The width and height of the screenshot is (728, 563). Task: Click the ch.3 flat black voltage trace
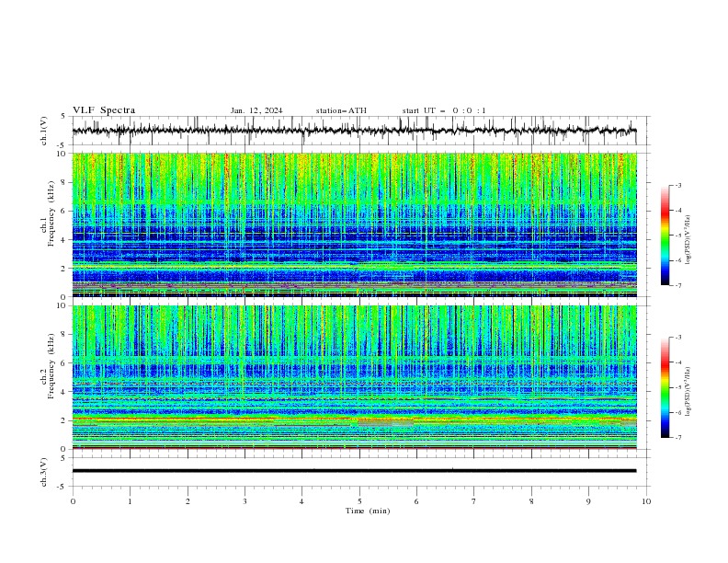tap(354, 471)
